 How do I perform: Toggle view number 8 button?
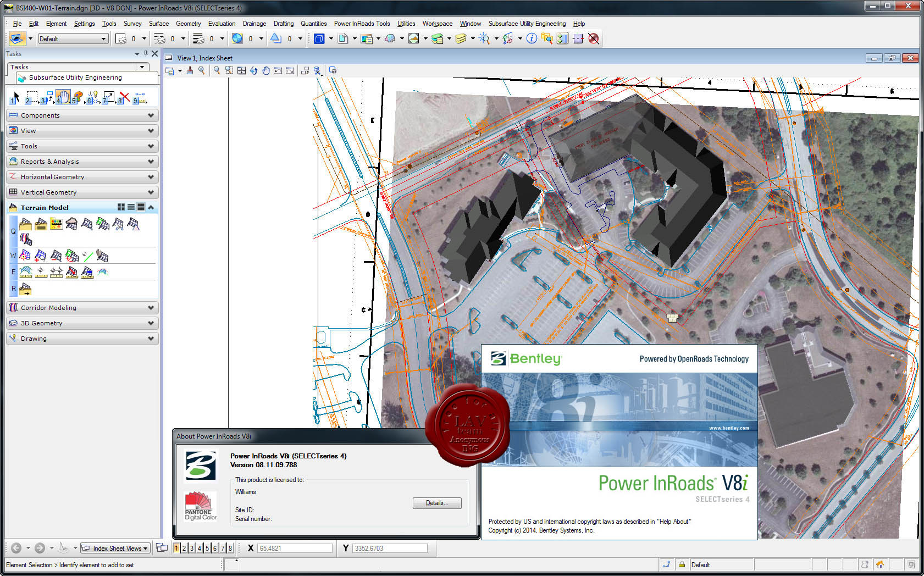click(x=230, y=548)
